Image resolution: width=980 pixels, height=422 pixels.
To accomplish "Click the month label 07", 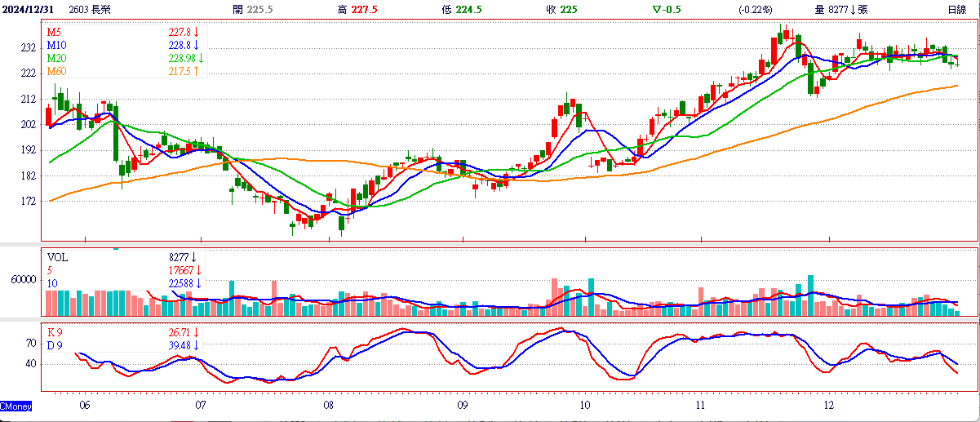I will coord(201,405).
